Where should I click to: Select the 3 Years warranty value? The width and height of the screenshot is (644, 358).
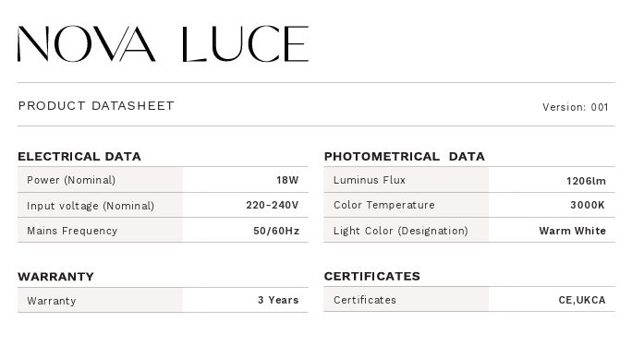[278, 300]
